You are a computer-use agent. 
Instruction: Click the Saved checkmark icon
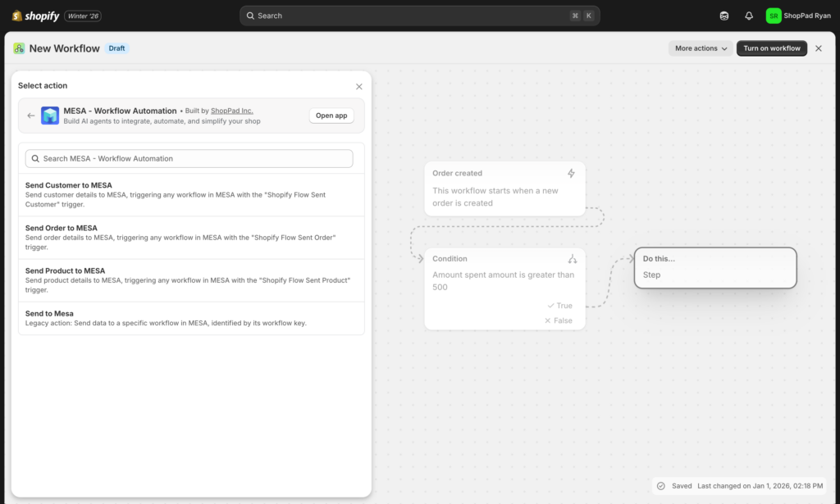[661, 486]
